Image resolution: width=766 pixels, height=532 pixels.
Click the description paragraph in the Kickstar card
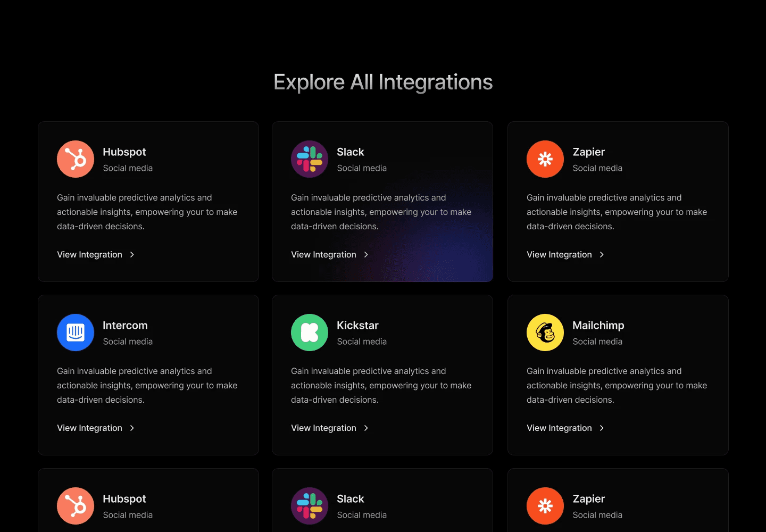point(381,385)
